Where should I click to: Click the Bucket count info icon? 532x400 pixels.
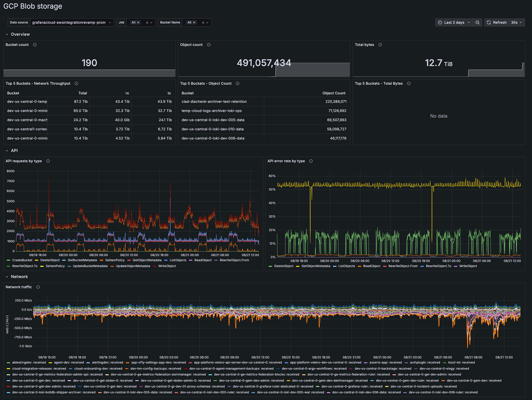tap(35, 45)
